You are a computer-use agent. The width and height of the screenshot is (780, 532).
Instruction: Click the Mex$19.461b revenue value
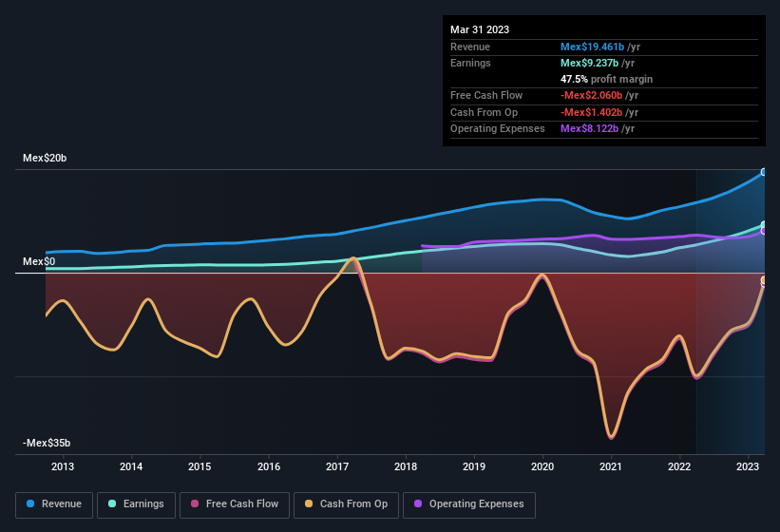[592, 47]
